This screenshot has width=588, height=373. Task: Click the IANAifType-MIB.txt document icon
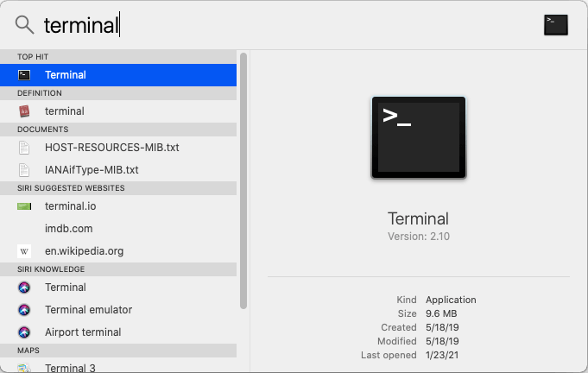(x=24, y=170)
